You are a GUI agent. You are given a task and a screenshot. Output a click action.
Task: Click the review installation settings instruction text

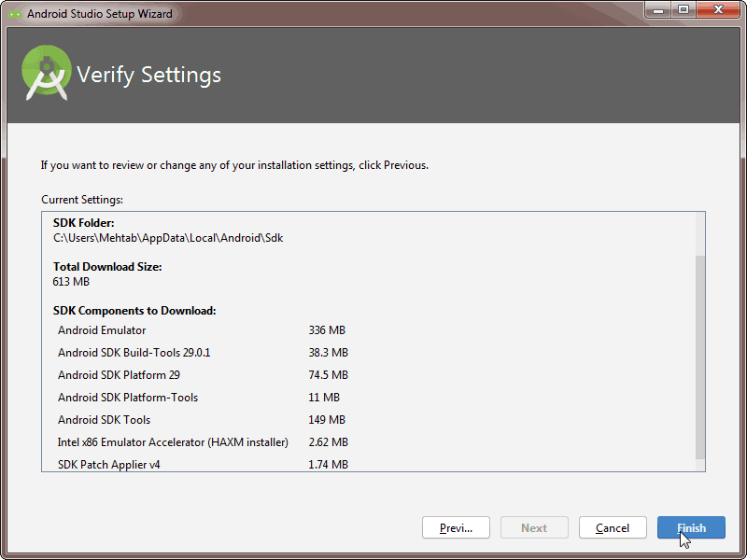(234, 165)
